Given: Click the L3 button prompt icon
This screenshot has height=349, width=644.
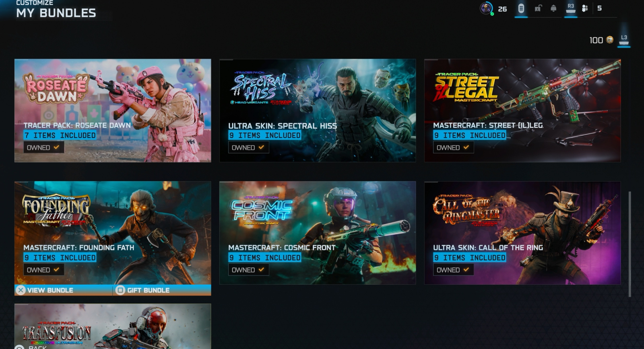Looking at the screenshot, I should click(624, 40).
